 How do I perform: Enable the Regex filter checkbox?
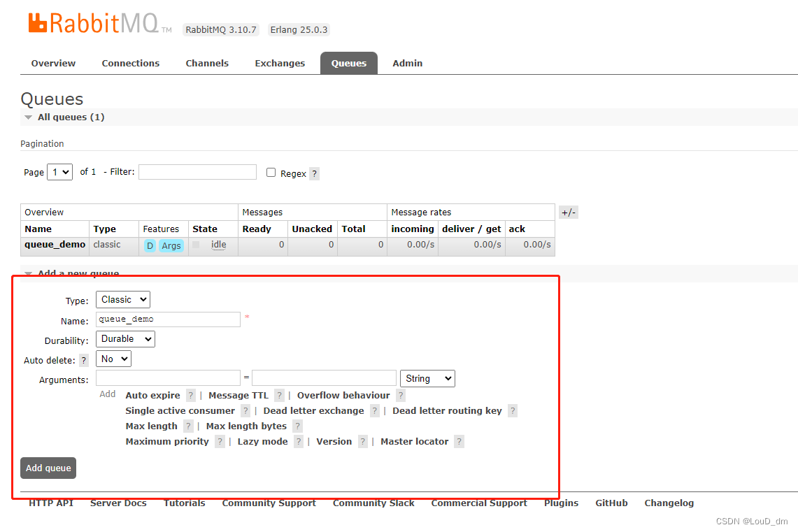pyautogui.click(x=271, y=173)
